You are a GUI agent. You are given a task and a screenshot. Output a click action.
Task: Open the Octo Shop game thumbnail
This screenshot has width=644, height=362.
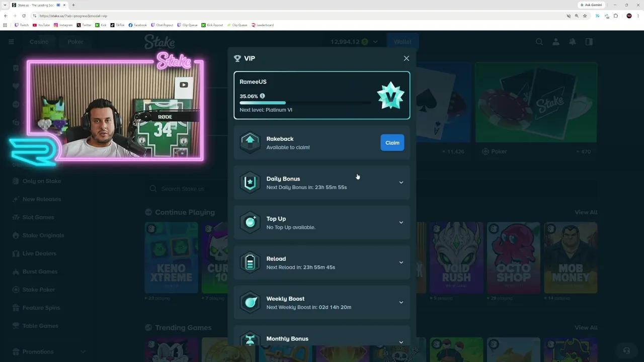513,257
